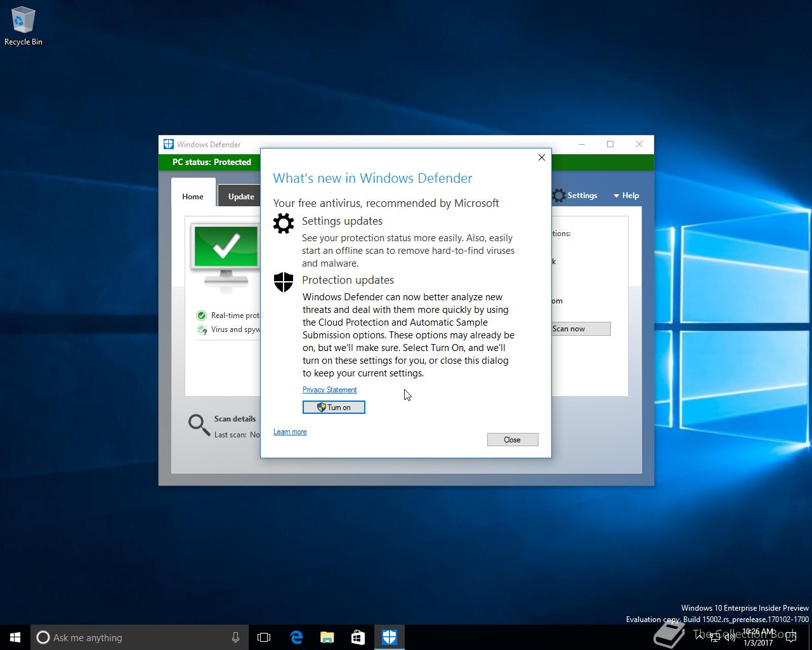Open the Recycle Bin desktop icon
Viewport: 812px width, 650px height.
click(23, 27)
